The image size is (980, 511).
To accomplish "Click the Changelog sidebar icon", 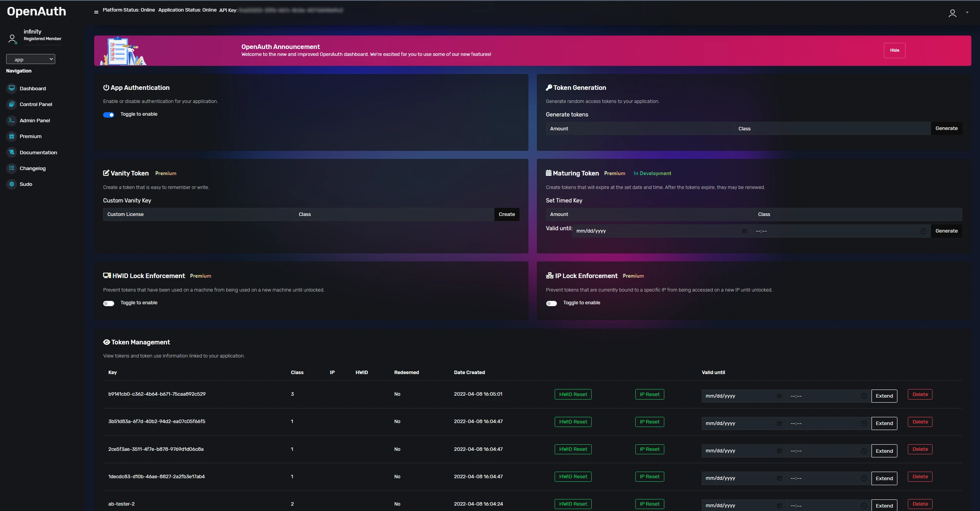I will point(12,169).
